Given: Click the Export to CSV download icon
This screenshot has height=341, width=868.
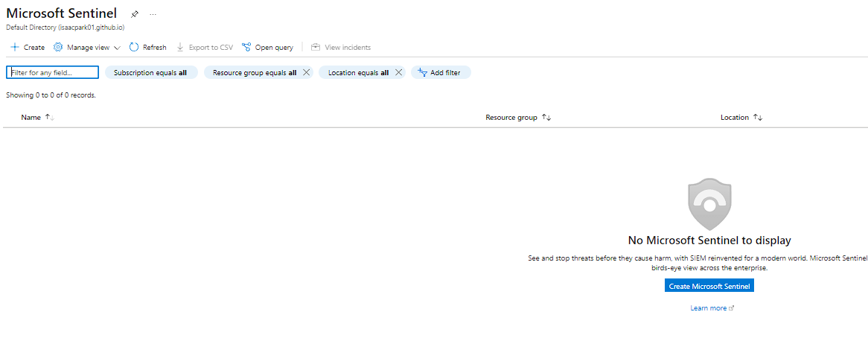Looking at the screenshot, I should tap(180, 47).
